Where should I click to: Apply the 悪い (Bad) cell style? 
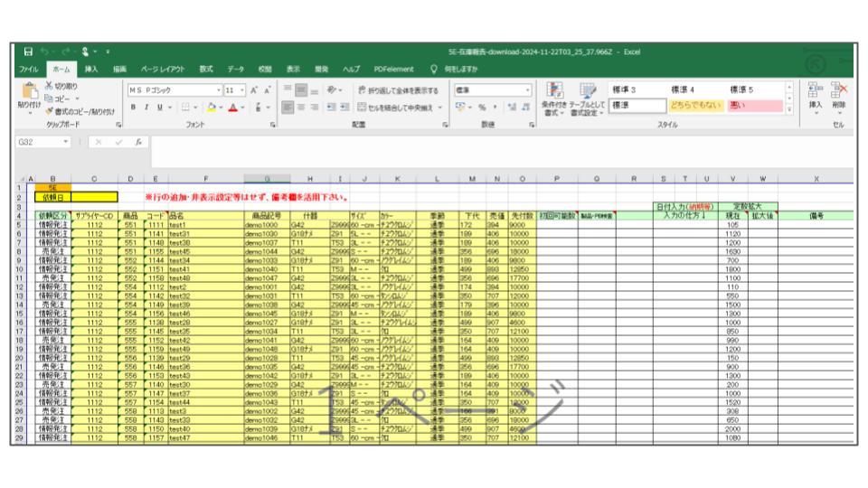754,106
